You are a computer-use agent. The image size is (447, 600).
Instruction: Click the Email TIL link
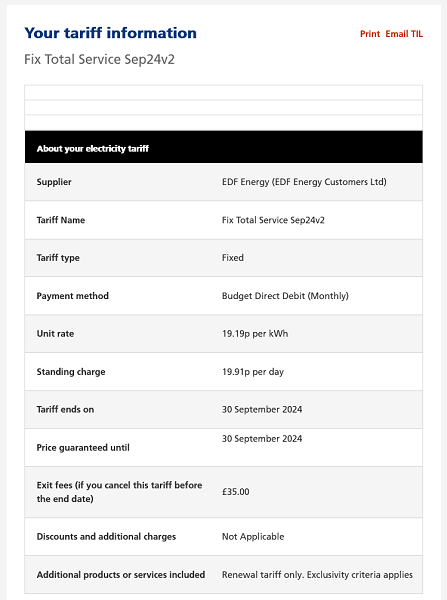click(404, 34)
